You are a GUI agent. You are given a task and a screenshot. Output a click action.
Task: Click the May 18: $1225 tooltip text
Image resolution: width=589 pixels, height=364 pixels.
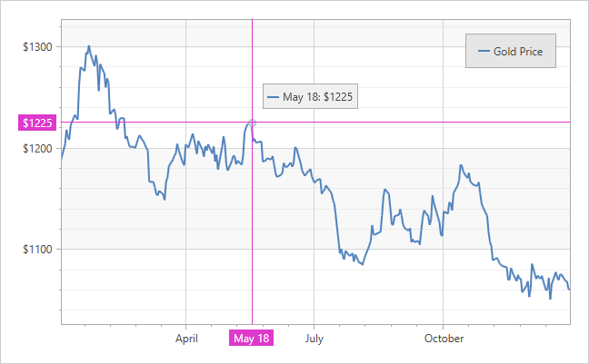[x=317, y=96]
